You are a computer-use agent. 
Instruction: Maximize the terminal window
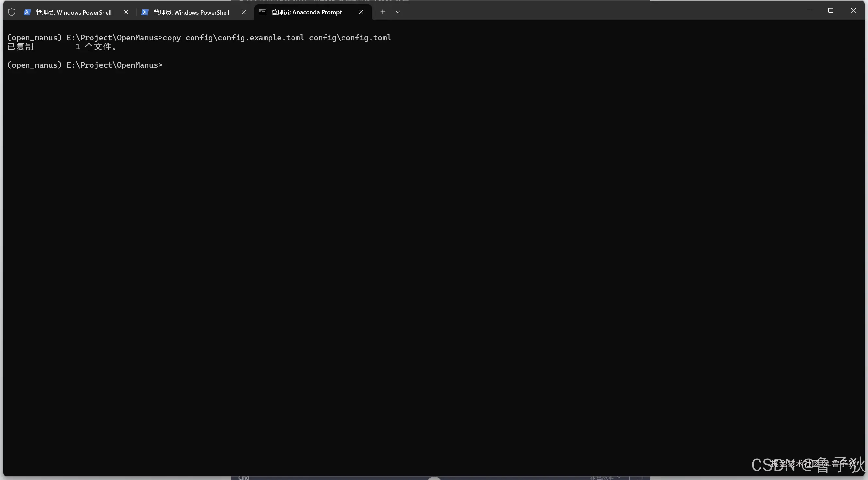click(831, 10)
